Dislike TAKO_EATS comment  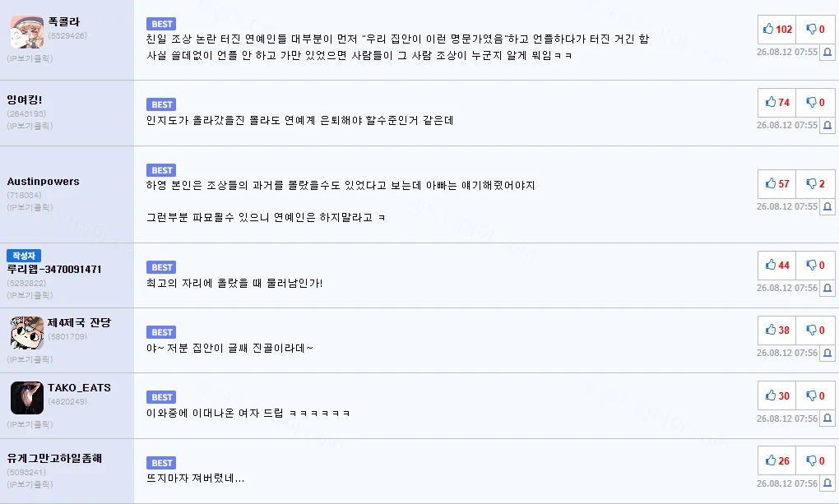tap(815, 396)
